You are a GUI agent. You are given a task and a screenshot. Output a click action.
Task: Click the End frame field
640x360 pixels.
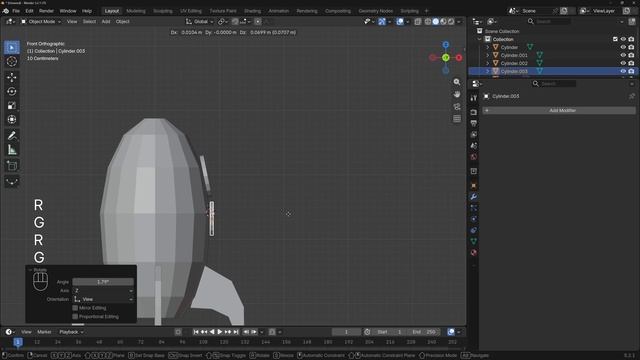[x=423, y=332]
